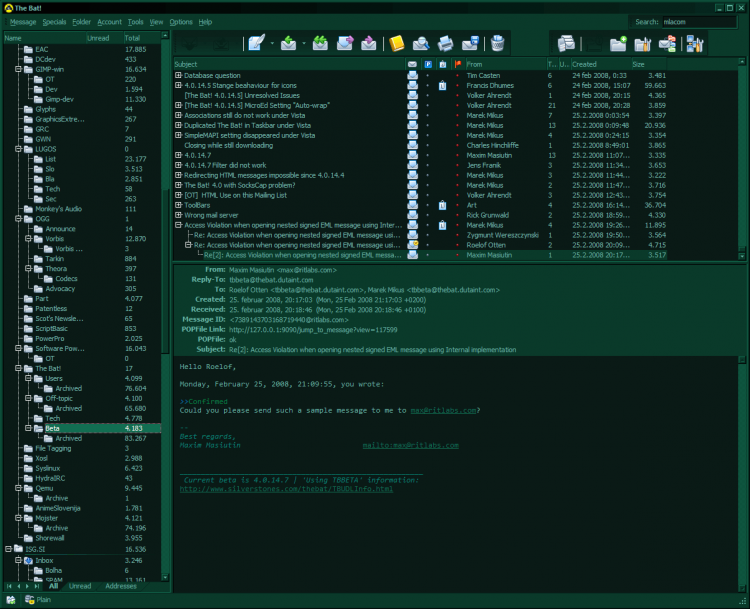Image resolution: width=750 pixels, height=609 pixels.
Task: Jump to first tab with the leftmost tab arrow
Action: click(x=9, y=586)
